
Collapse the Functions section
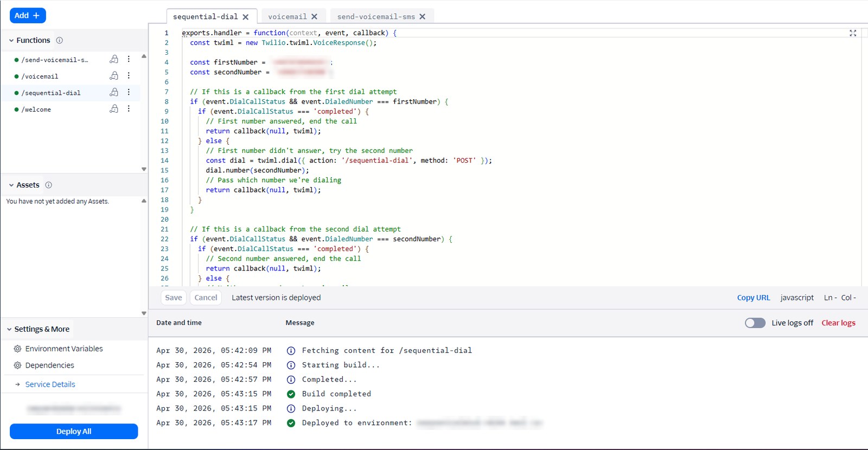coord(11,41)
